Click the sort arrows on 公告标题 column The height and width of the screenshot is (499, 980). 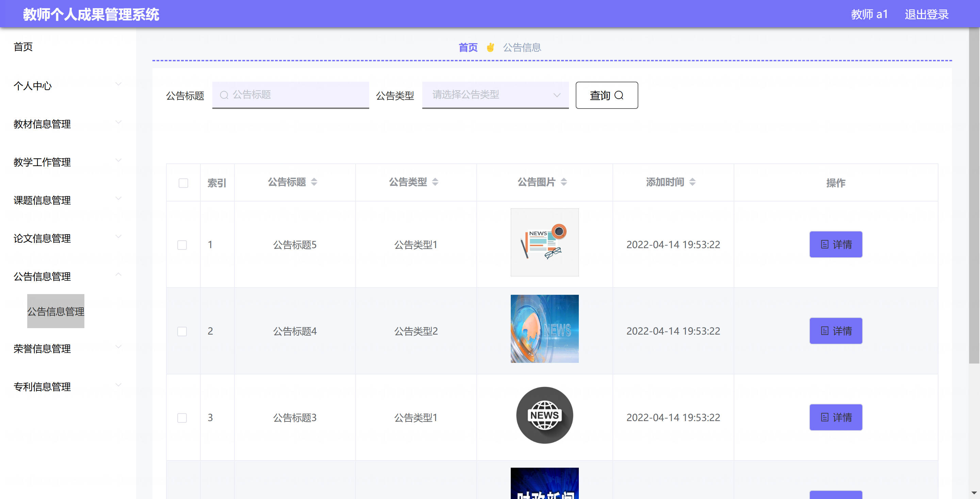click(x=314, y=182)
